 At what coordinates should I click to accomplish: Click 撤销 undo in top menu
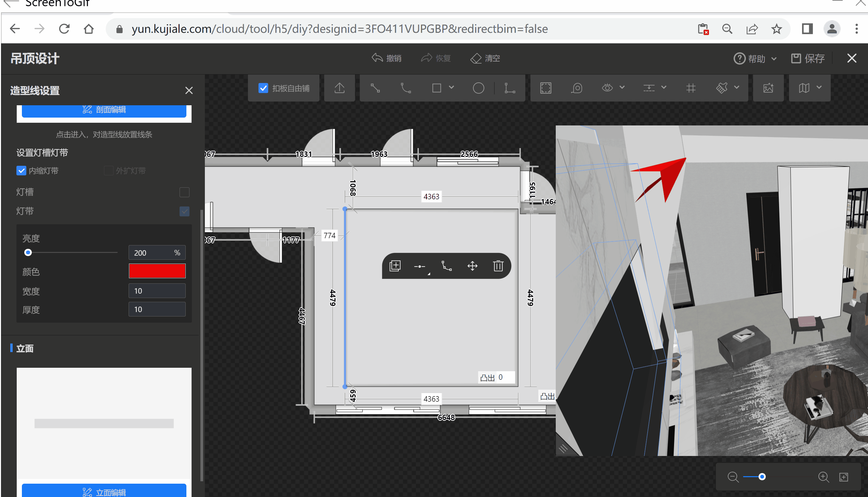pos(387,58)
